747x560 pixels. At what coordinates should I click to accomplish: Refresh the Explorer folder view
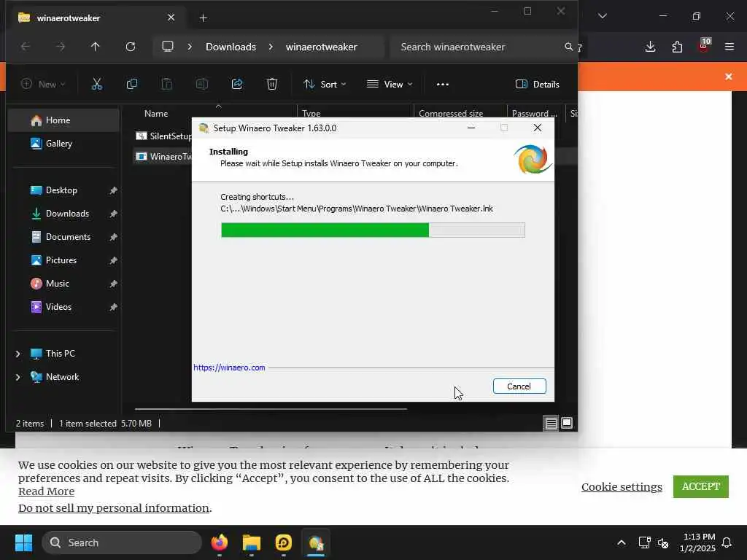point(131,47)
